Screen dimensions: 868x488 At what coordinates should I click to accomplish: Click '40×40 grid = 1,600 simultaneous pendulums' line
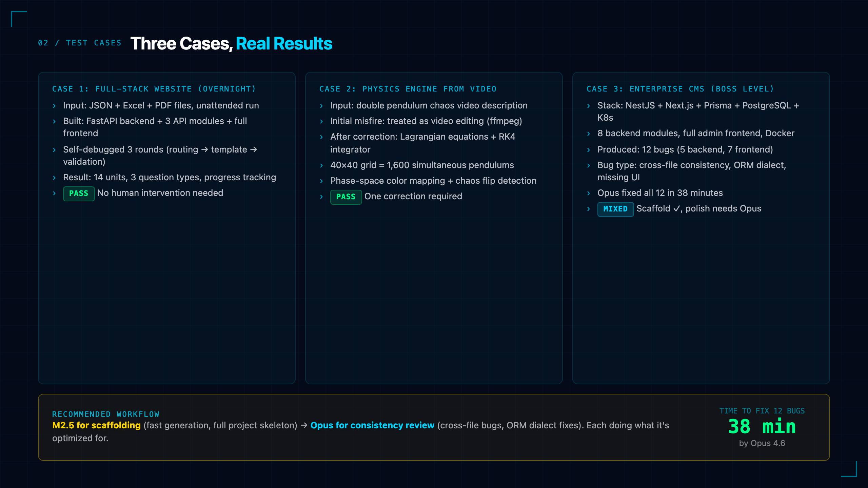(422, 165)
